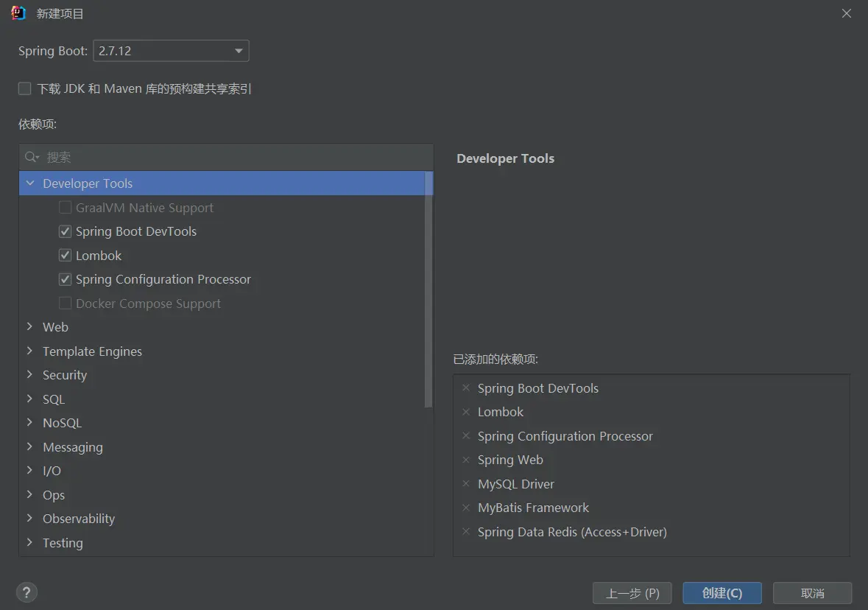Click the magnifier icon in the dependency search box

pos(32,158)
